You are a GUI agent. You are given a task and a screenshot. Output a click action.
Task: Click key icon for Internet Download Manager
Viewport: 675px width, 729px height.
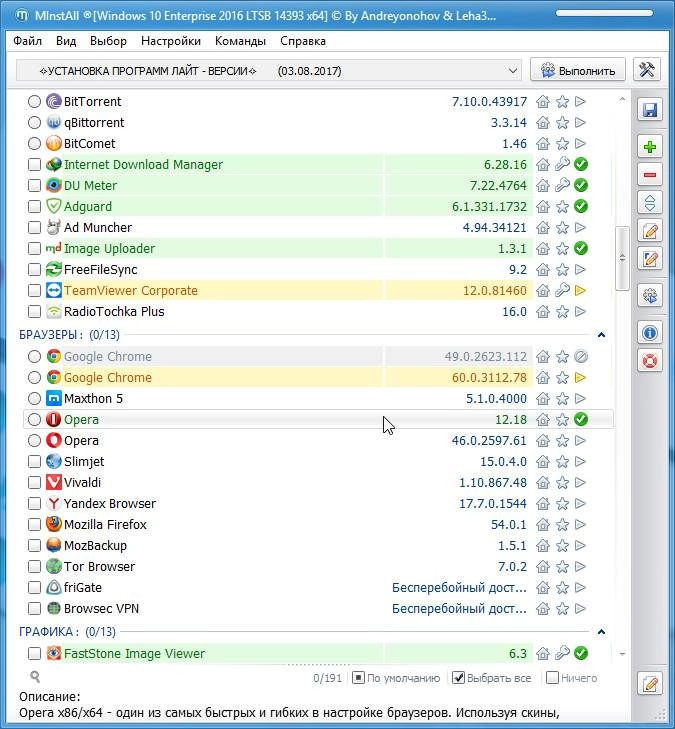(562, 165)
